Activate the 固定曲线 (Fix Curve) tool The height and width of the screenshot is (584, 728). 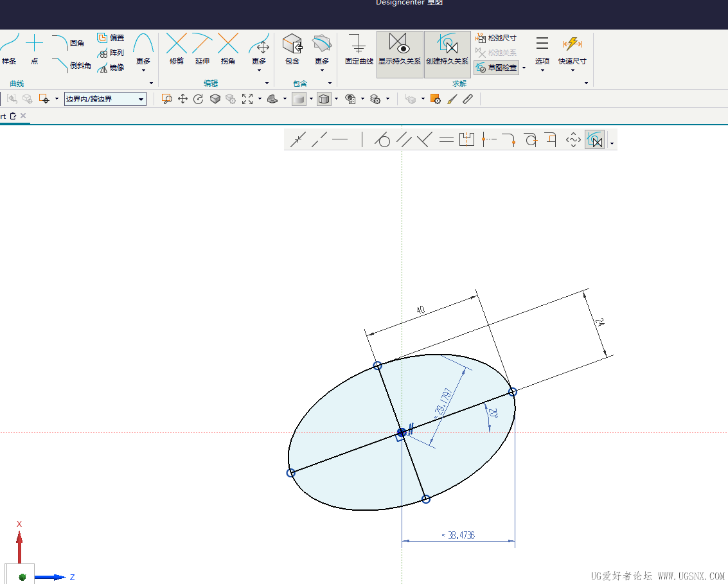359,49
